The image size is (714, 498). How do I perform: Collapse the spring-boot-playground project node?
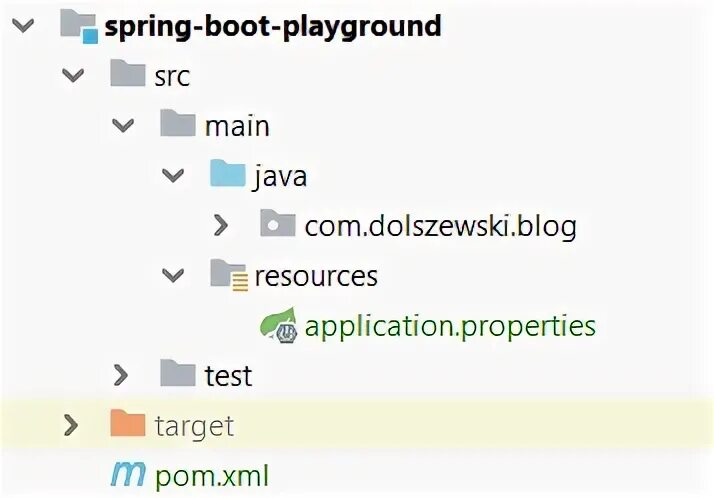click(21, 25)
